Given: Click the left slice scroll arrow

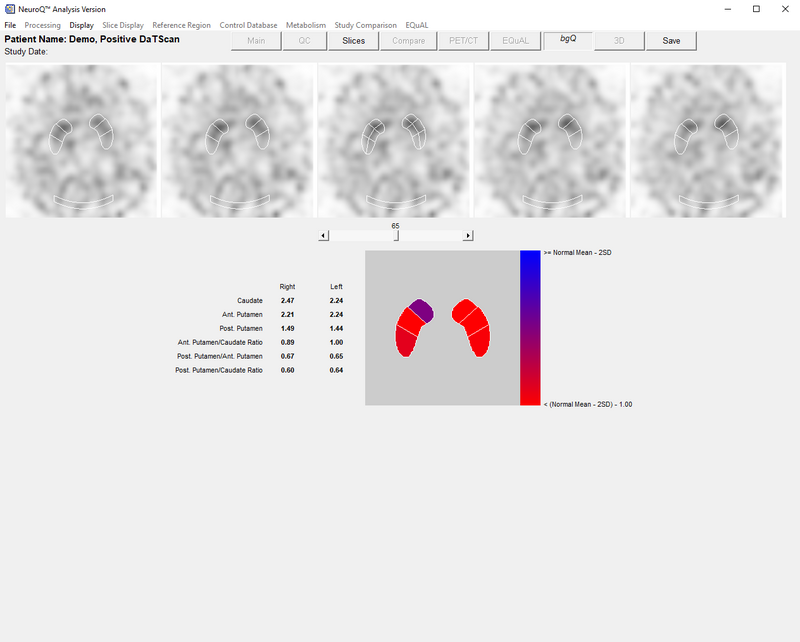Looking at the screenshot, I should [323, 233].
